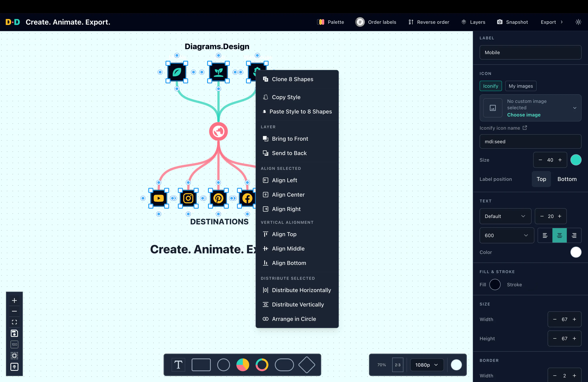Click the YouTube node on canvas
This screenshot has width=588, height=382.
click(159, 198)
